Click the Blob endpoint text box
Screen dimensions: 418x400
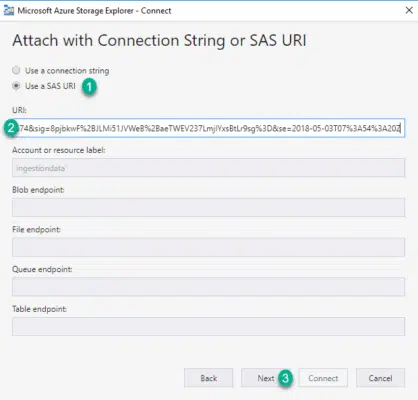pos(209,207)
